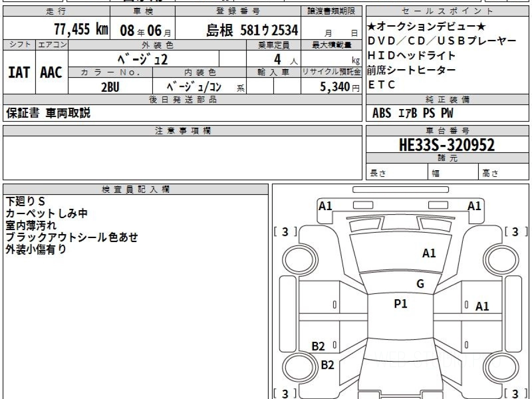Select the ETC sales point
This screenshot has height=399, width=532.
tap(382, 85)
